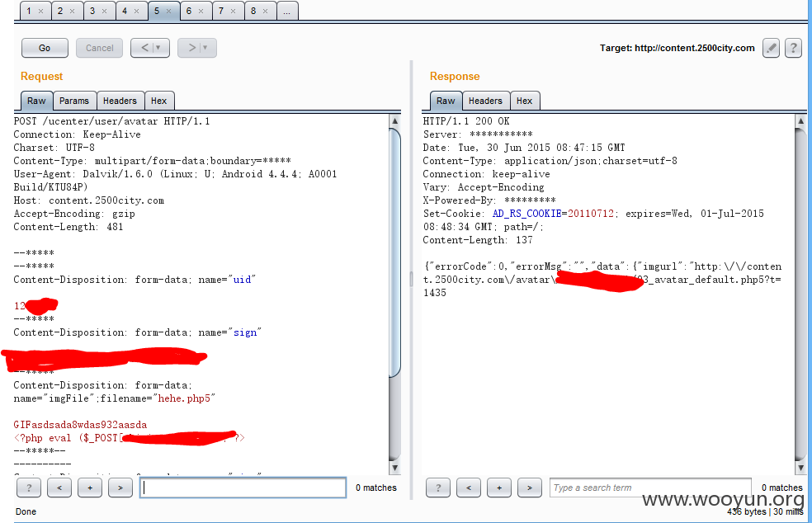The height and width of the screenshot is (523, 812).
Task: Open Response Hex tab
Action: point(525,101)
